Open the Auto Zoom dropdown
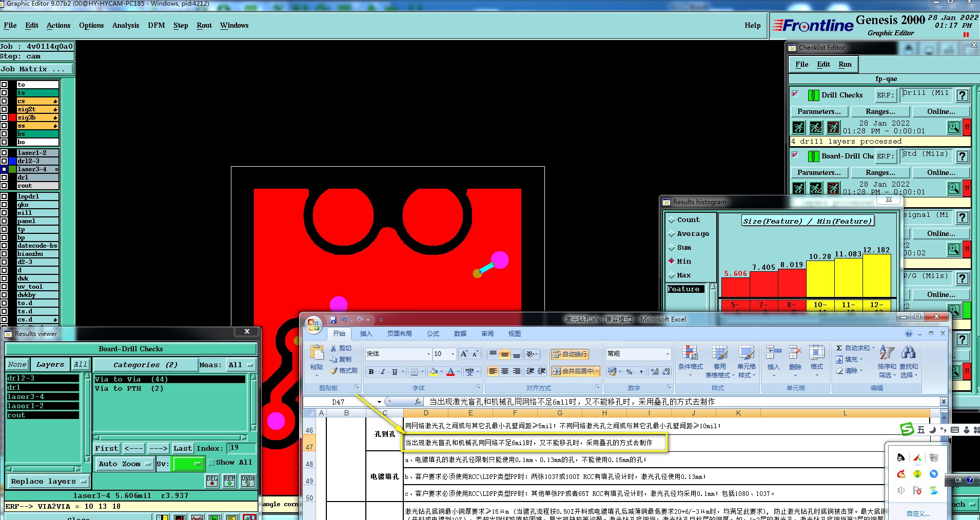980x520 pixels. click(124, 464)
